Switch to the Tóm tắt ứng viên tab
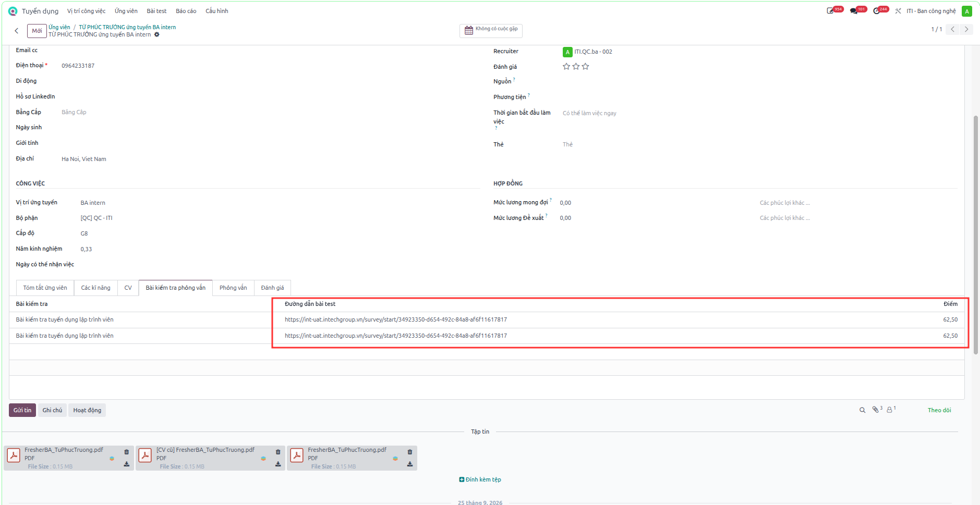The height and width of the screenshot is (505, 980). 45,288
